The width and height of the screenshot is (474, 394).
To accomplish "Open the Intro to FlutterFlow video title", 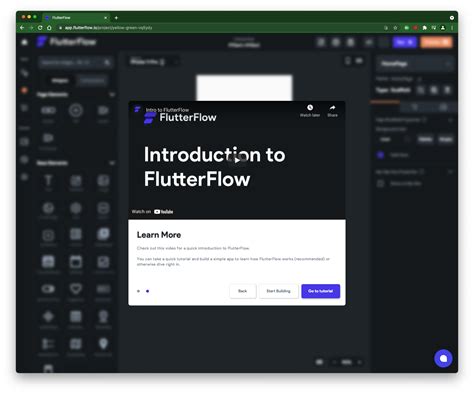I will point(167,110).
